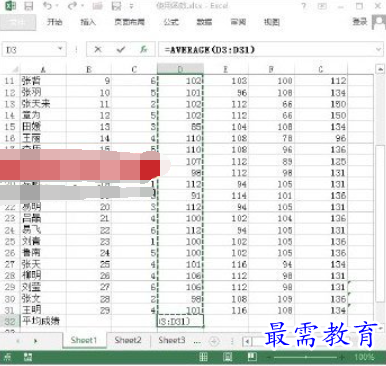Image resolution: width=386 pixels, height=366 pixels.
Task: Click the editing cell D32 showing (3:D31)
Action: click(x=180, y=321)
